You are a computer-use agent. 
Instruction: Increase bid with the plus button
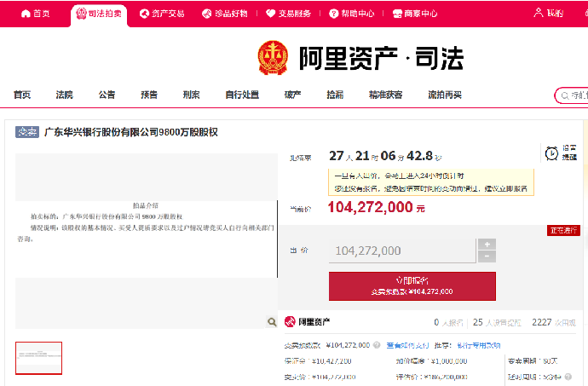point(487,245)
